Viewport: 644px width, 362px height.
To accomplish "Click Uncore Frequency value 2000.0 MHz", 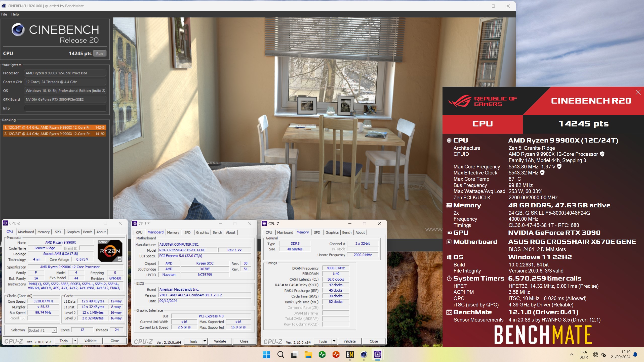I will point(363,255).
